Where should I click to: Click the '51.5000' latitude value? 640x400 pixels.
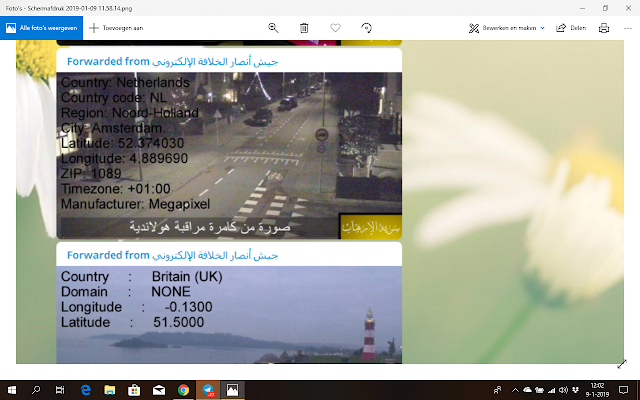pos(178,322)
